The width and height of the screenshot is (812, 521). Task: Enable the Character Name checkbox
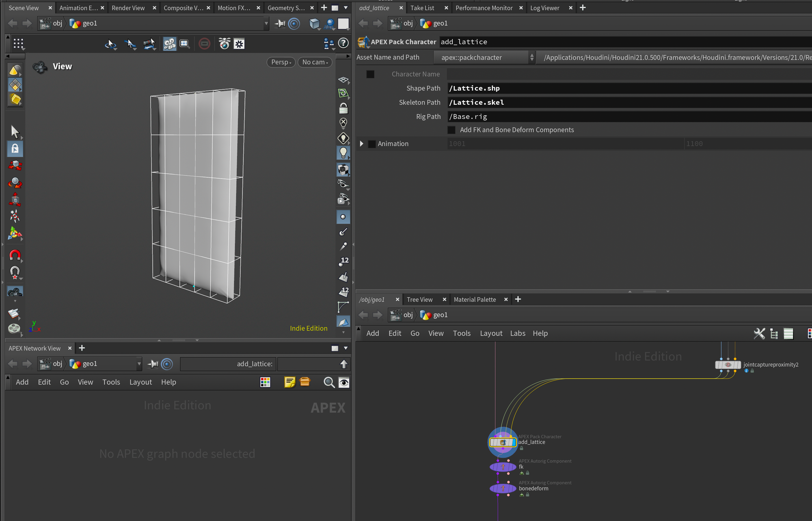point(370,74)
